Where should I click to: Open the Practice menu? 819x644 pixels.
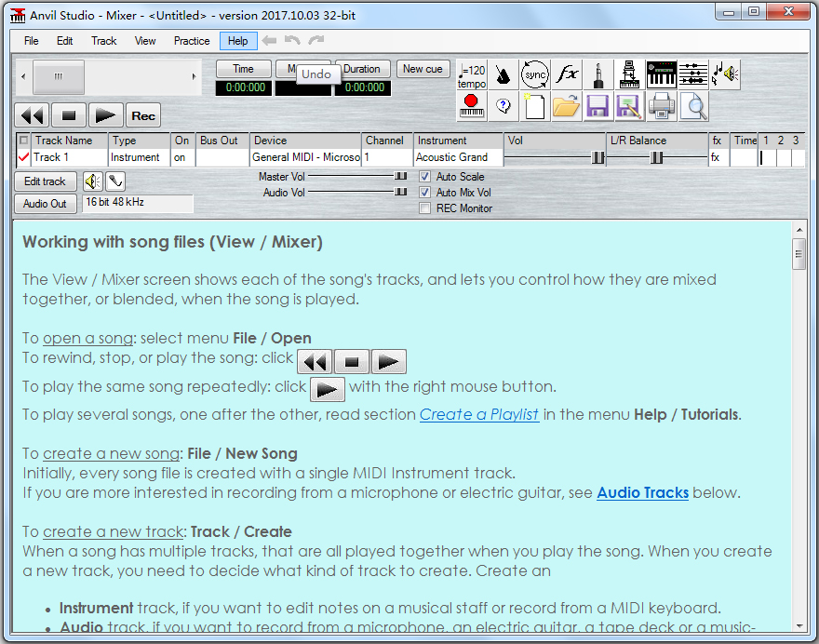point(192,41)
